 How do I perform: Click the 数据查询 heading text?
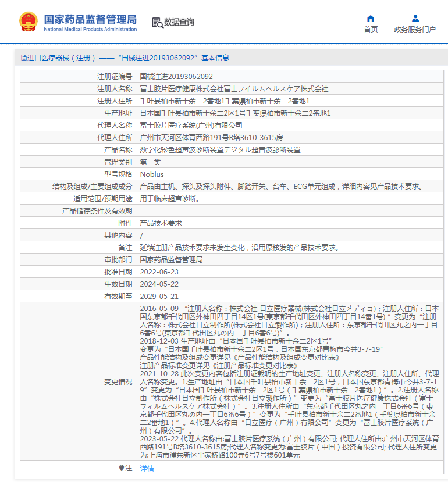point(179,22)
